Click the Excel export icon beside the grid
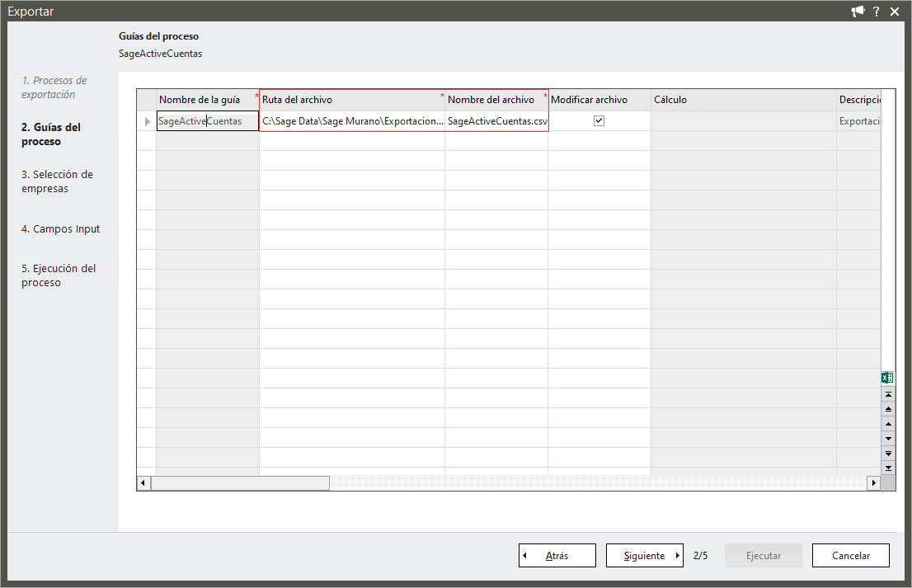The width and height of the screenshot is (912, 588). tap(887, 378)
